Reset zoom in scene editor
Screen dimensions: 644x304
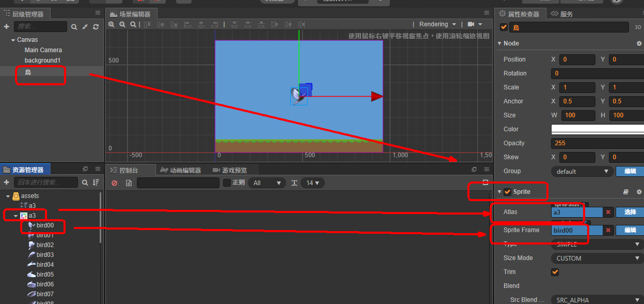click(x=133, y=24)
